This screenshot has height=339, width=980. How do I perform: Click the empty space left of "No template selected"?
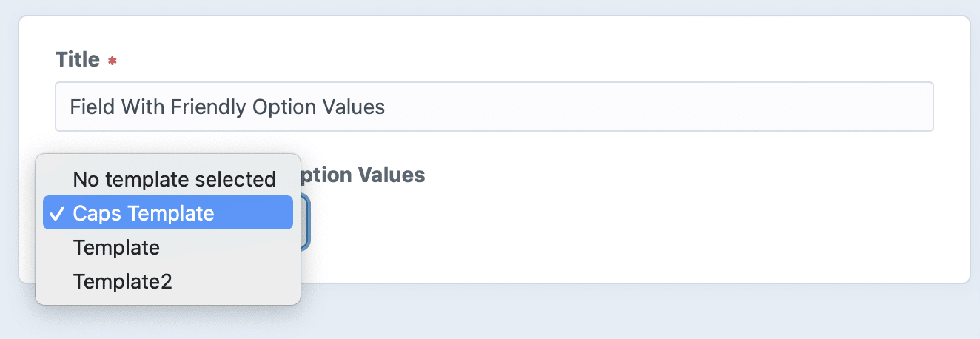point(56,179)
